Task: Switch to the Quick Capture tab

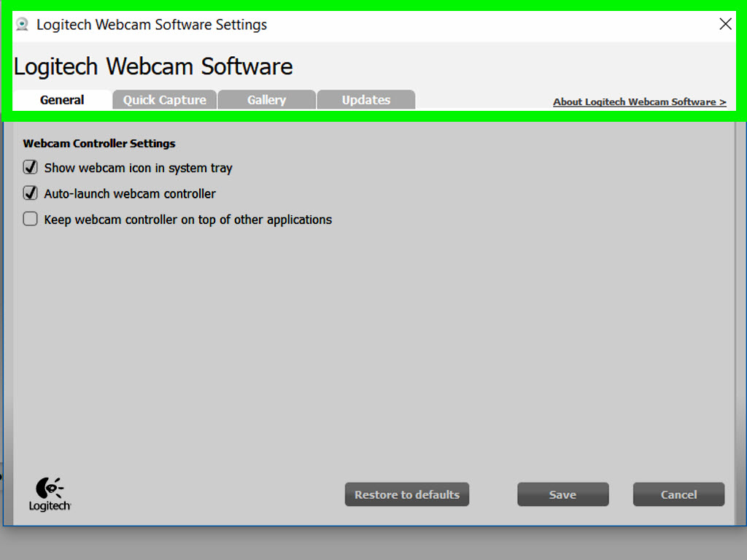Action: (164, 100)
